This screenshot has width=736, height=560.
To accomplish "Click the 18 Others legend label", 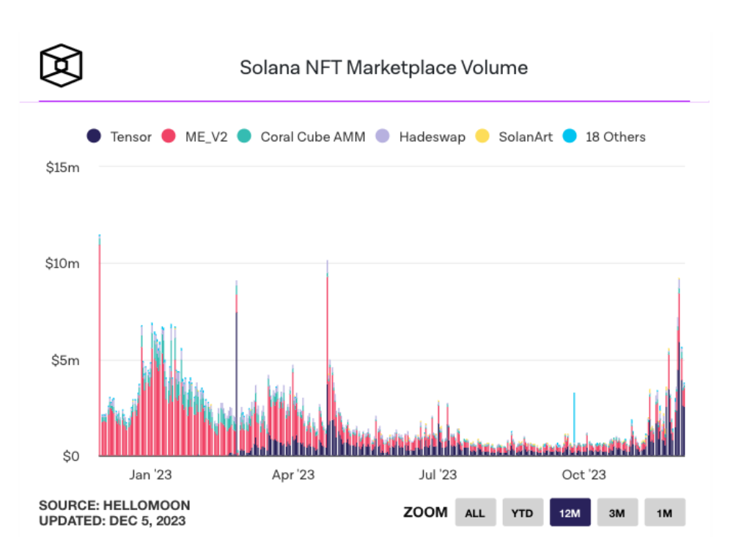I will 615,137.
